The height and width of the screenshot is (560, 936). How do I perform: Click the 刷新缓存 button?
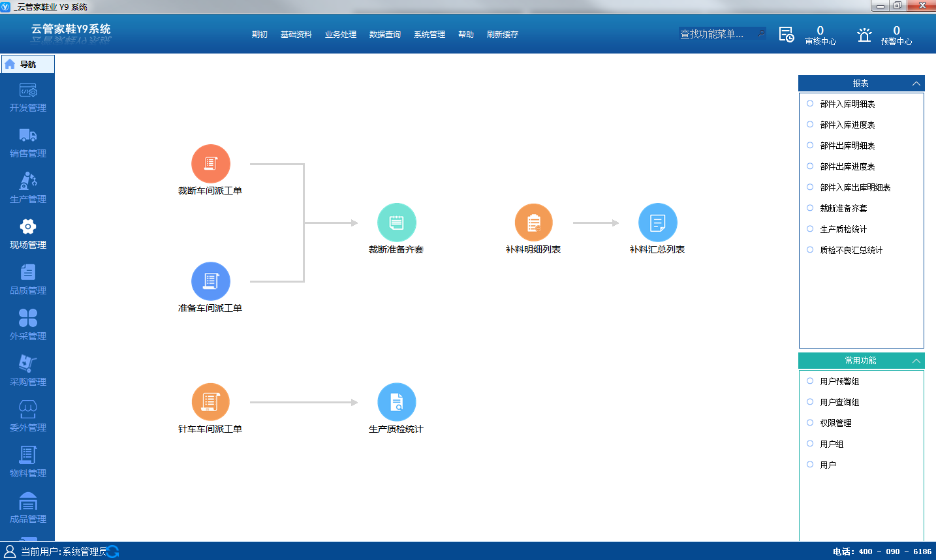[x=503, y=35]
